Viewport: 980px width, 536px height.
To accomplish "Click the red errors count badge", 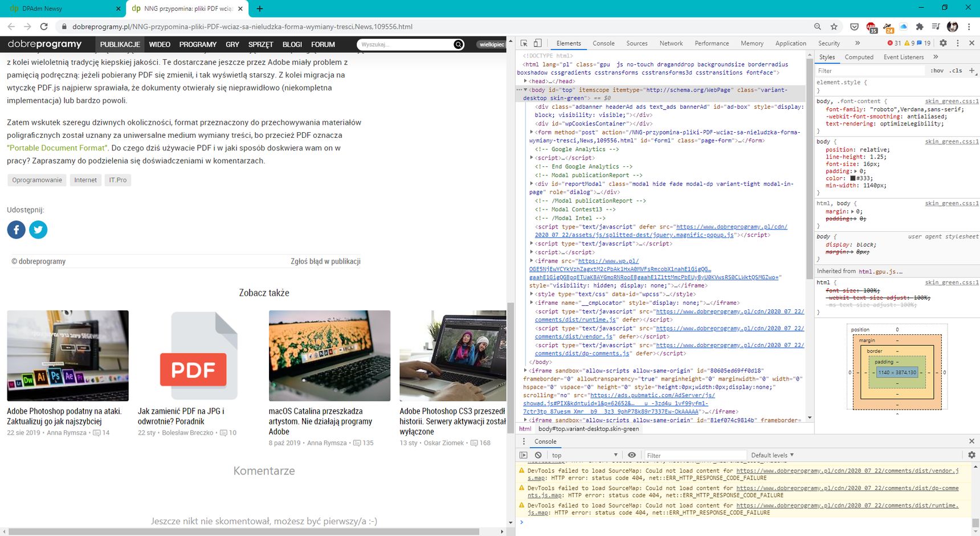I will pos(894,43).
